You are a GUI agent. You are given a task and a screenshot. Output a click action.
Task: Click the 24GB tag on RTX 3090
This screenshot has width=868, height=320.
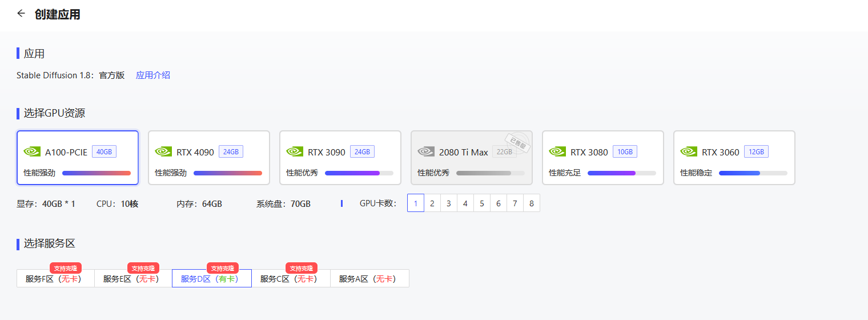click(362, 151)
